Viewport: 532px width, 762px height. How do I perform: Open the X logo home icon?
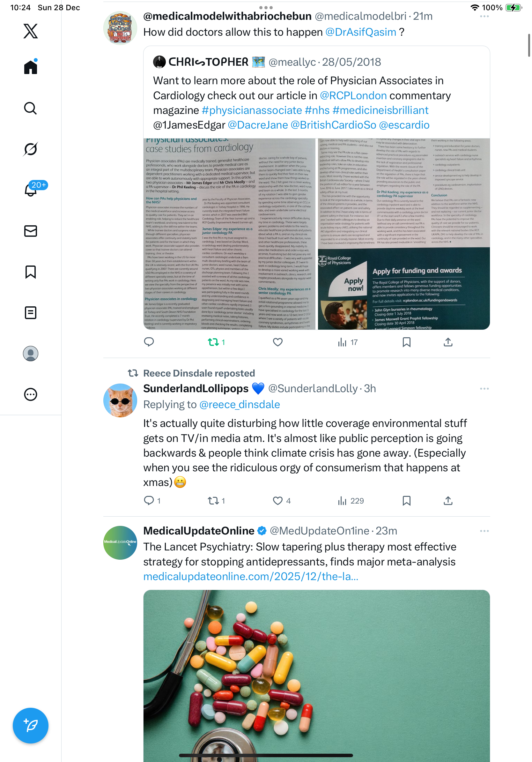coord(31,31)
